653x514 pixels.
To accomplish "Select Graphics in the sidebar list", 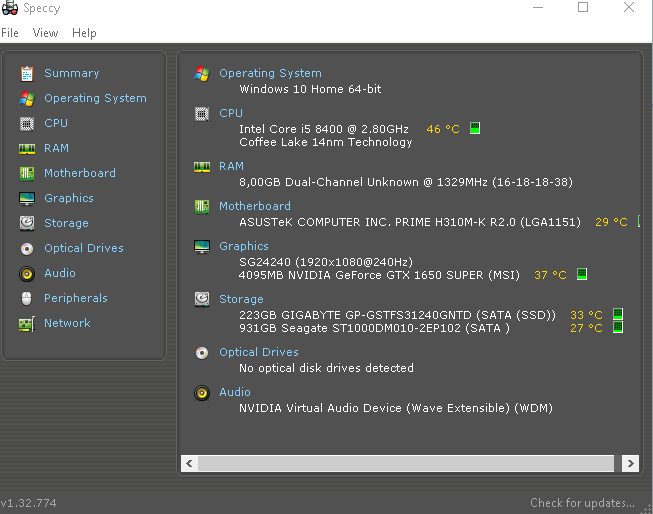I will (69, 198).
